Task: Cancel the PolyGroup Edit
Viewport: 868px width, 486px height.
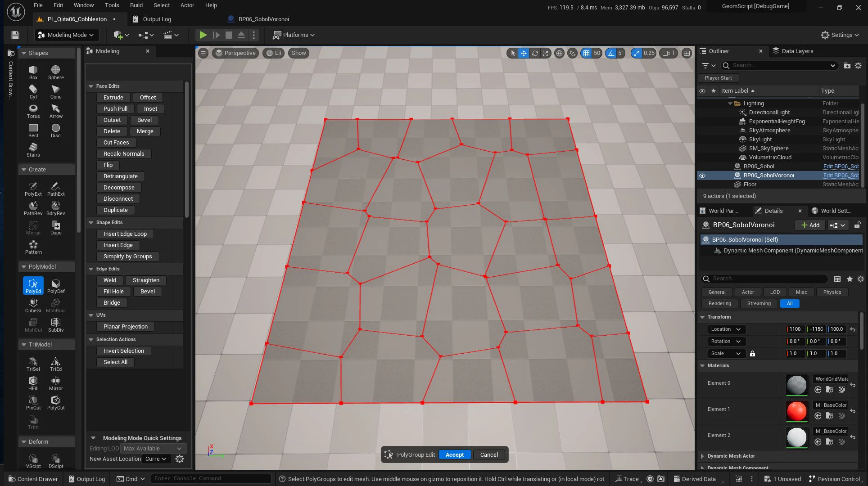Action: pyautogui.click(x=489, y=455)
